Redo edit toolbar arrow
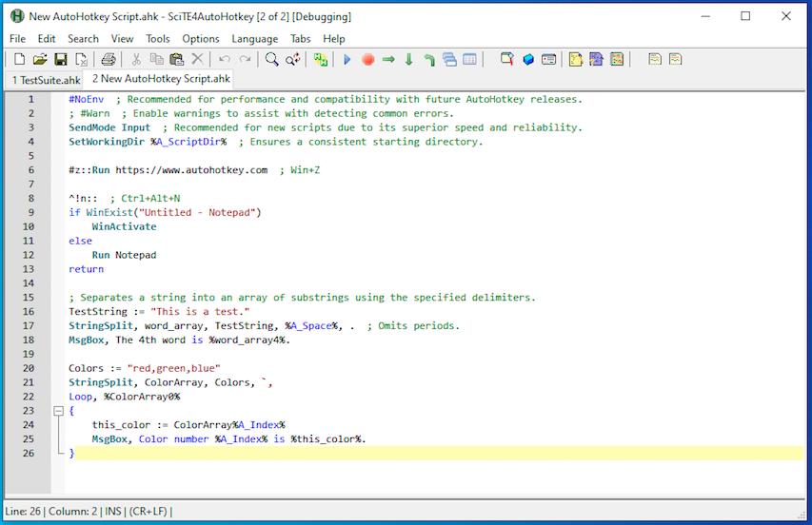 point(245,60)
